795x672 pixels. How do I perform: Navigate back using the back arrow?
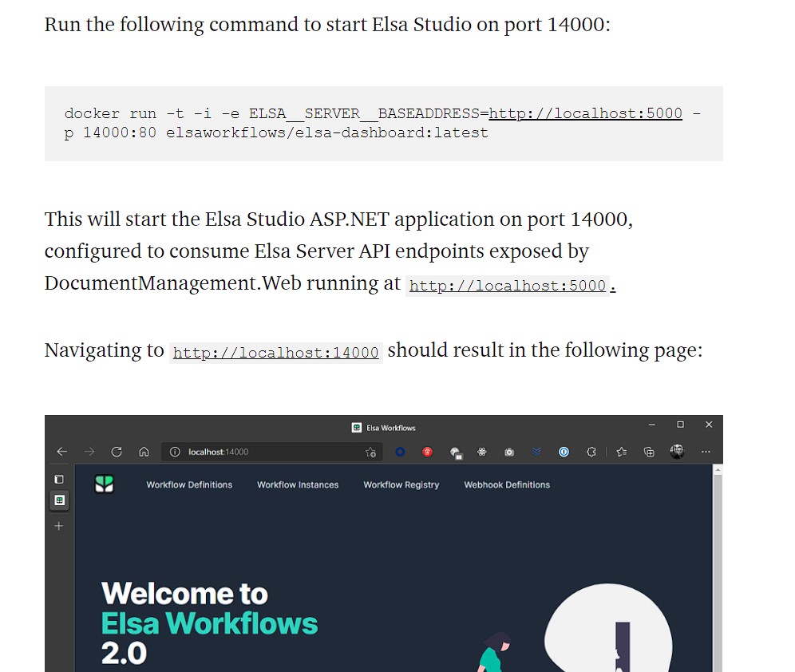click(61, 451)
